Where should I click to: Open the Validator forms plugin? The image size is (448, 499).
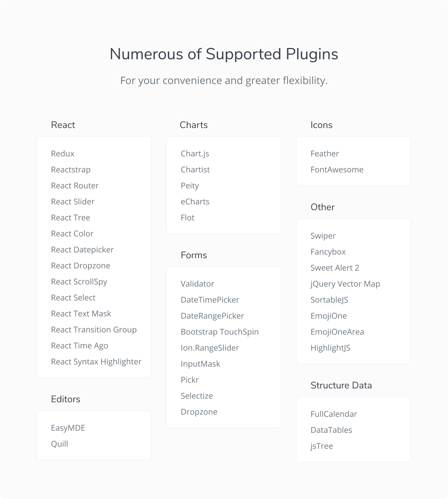click(197, 284)
